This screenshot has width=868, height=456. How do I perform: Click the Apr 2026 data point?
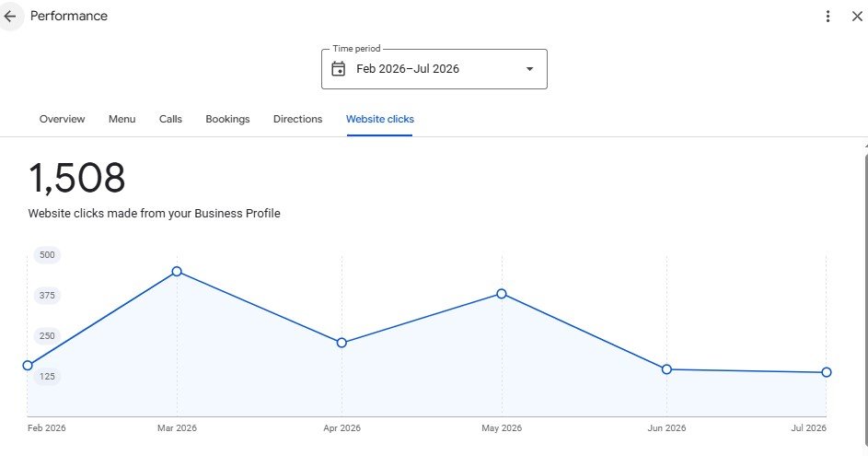coord(341,343)
